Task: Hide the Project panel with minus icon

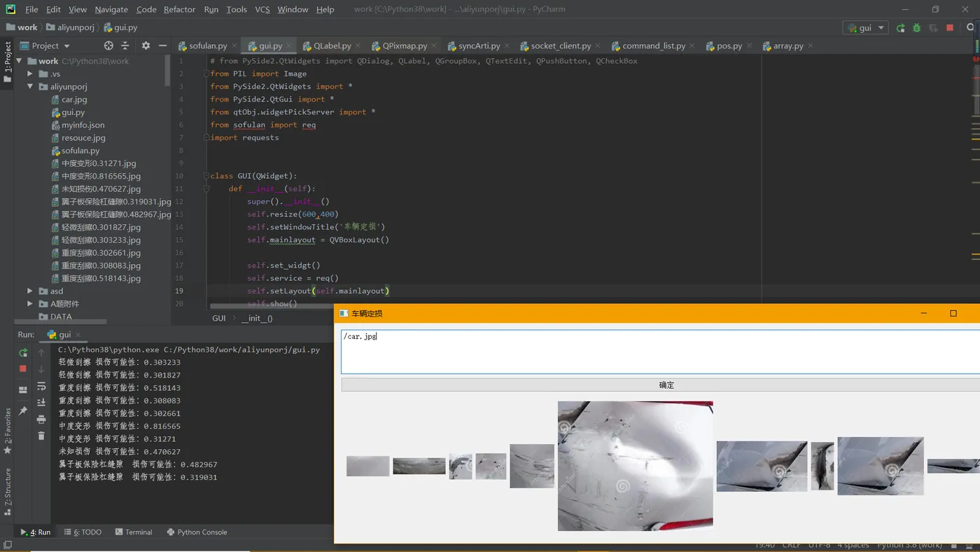Action: click(162, 46)
